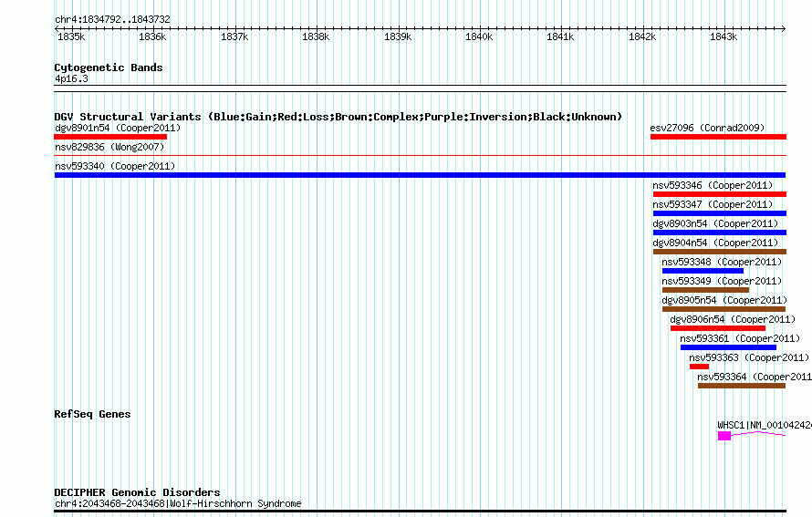Viewport: 812px width, 517px height.
Task: Open the dgv8904n54 (Cooper2011) label
Action: click(715, 243)
